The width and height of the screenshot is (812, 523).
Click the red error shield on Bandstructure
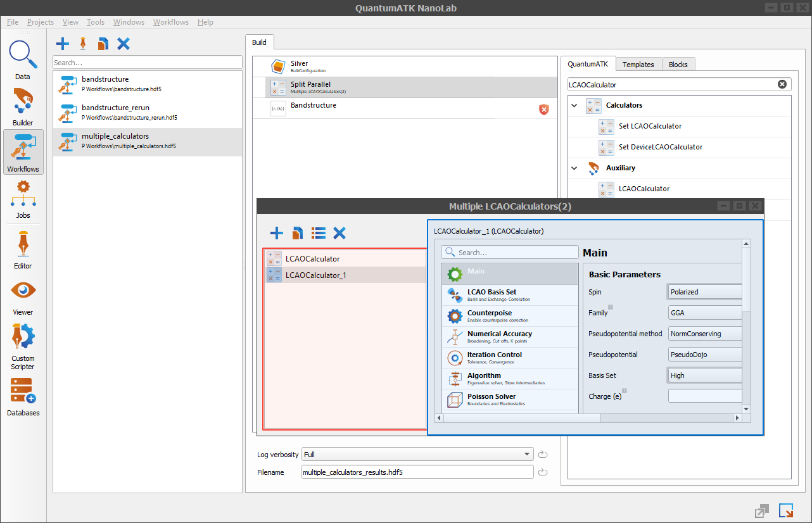(543, 110)
